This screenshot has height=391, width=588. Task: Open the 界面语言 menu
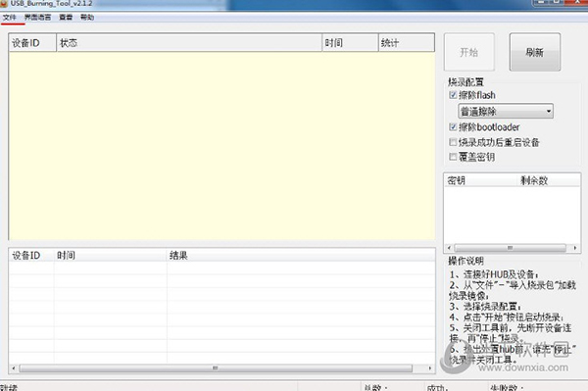coord(37,18)
